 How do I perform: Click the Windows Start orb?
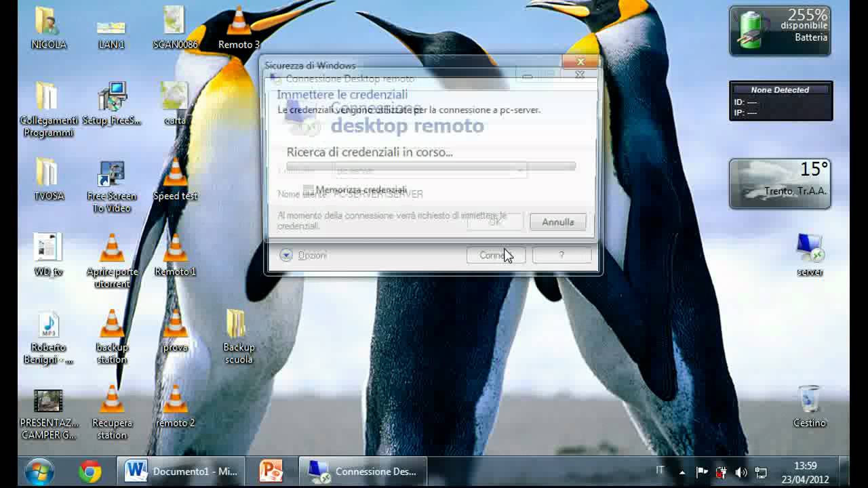[x=39, y=471]
